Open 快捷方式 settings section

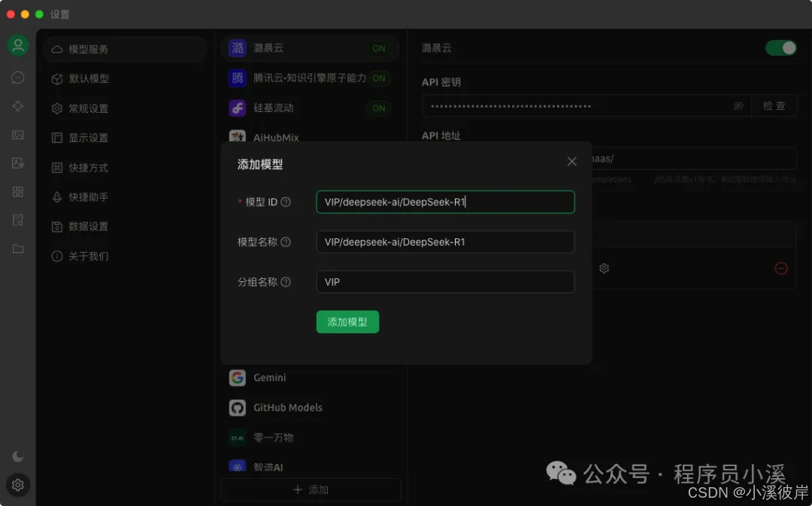[x=126, y=167]
